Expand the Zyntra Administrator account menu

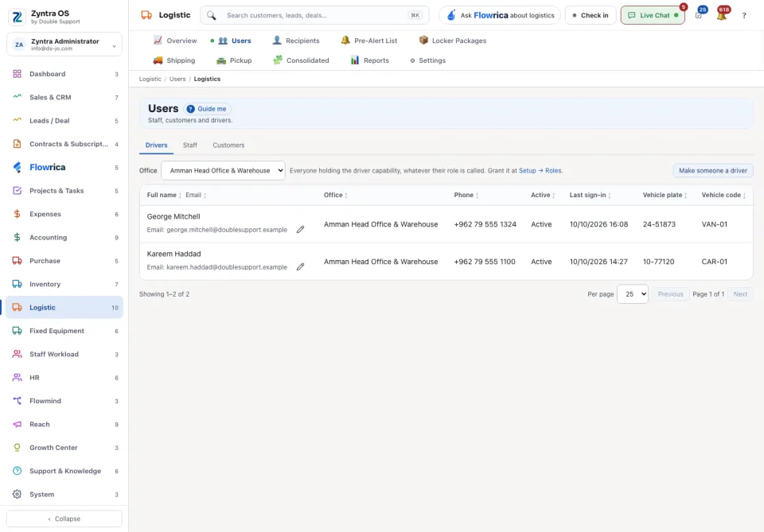64,45
